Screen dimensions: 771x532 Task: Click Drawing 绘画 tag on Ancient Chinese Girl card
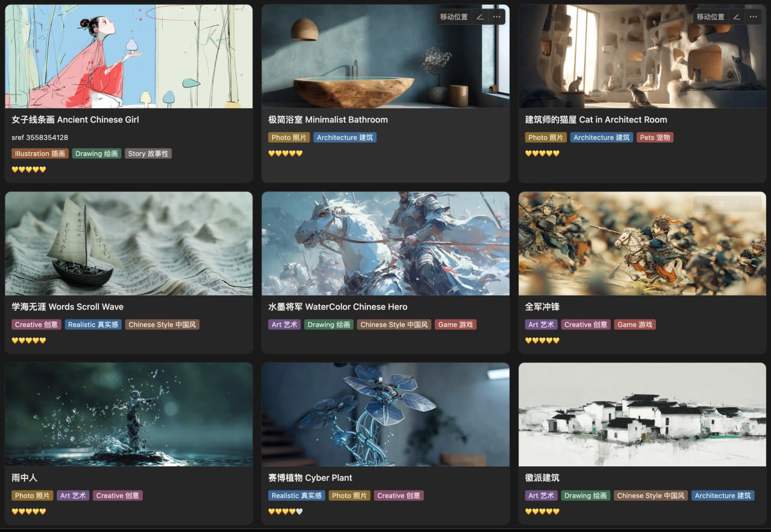coord(97,153)
